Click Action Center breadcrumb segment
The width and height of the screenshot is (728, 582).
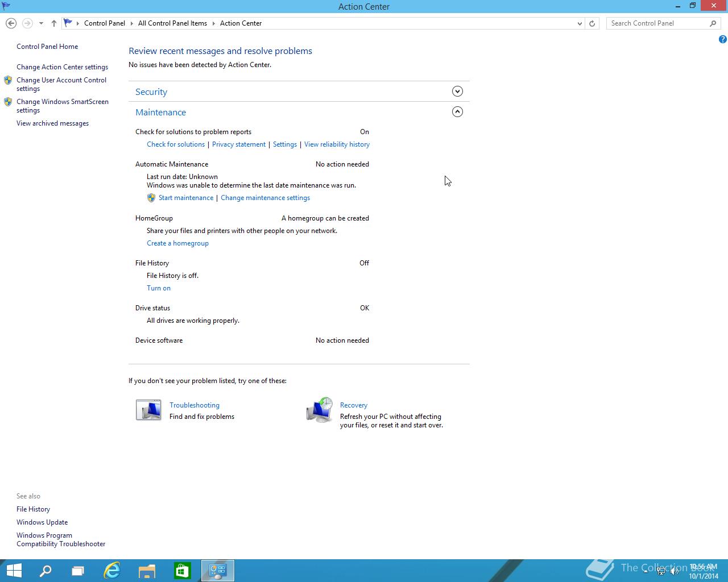(x=241, y=23)
